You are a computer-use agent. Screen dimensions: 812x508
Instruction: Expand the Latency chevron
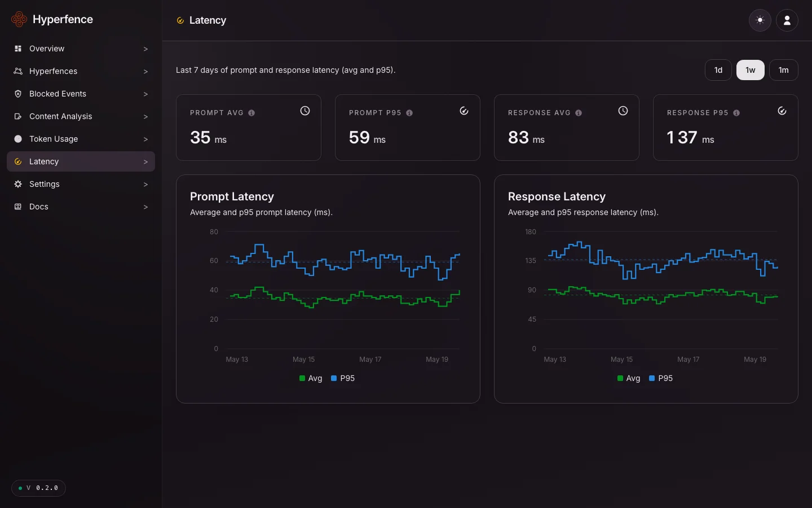coord(145,162)
